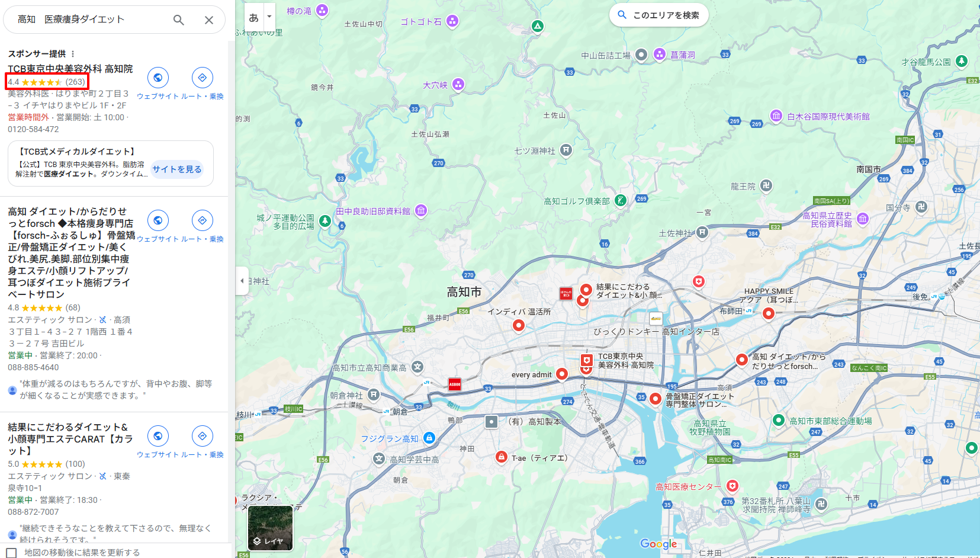Viewport: 980px width, 558px height.
Task: Click the 5.0 rating with 100 reviews
Action: pyautogui.click(x=46, y=464)
